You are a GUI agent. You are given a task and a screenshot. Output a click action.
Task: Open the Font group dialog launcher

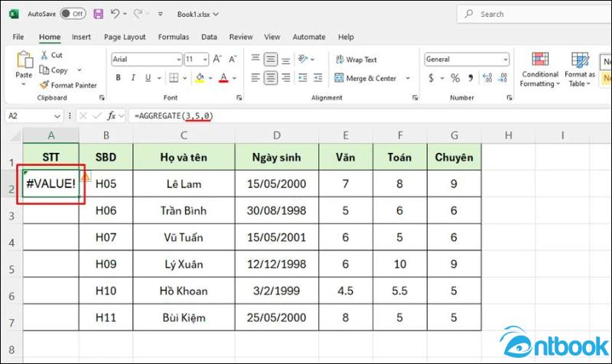(x=239, y=98)
